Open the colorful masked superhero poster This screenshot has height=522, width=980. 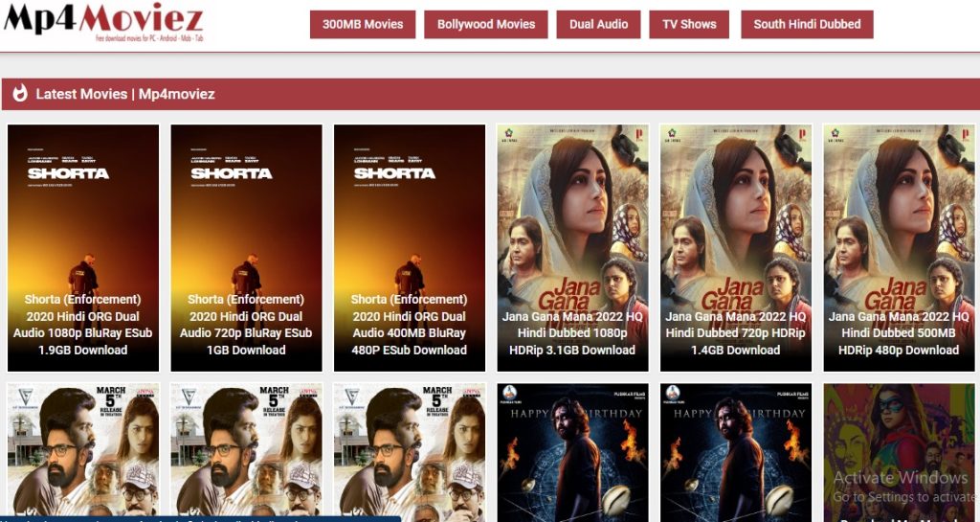pos(899,453)
